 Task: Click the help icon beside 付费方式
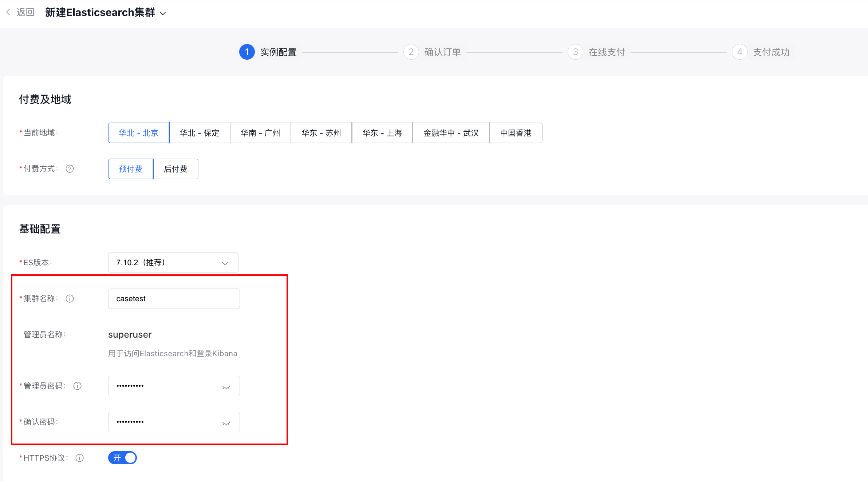pyautogui.click(x=70, y=169)
